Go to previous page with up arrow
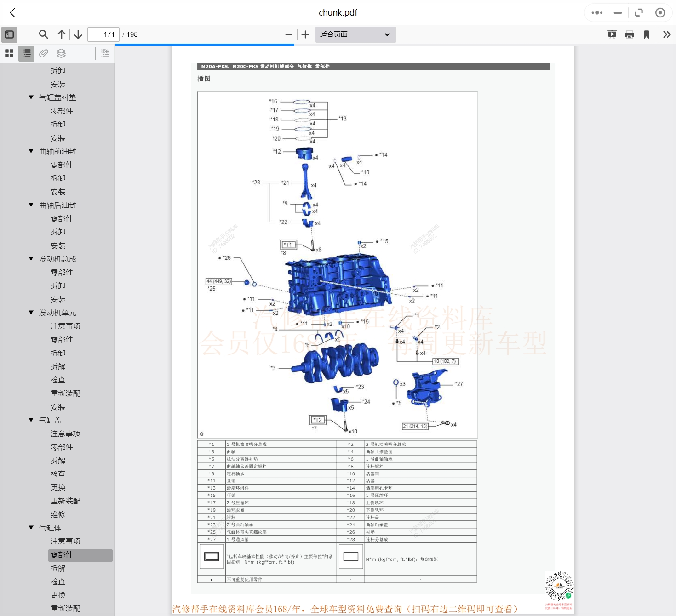The image size is (676, 616). pyautogui.click(x=62, y=34)
